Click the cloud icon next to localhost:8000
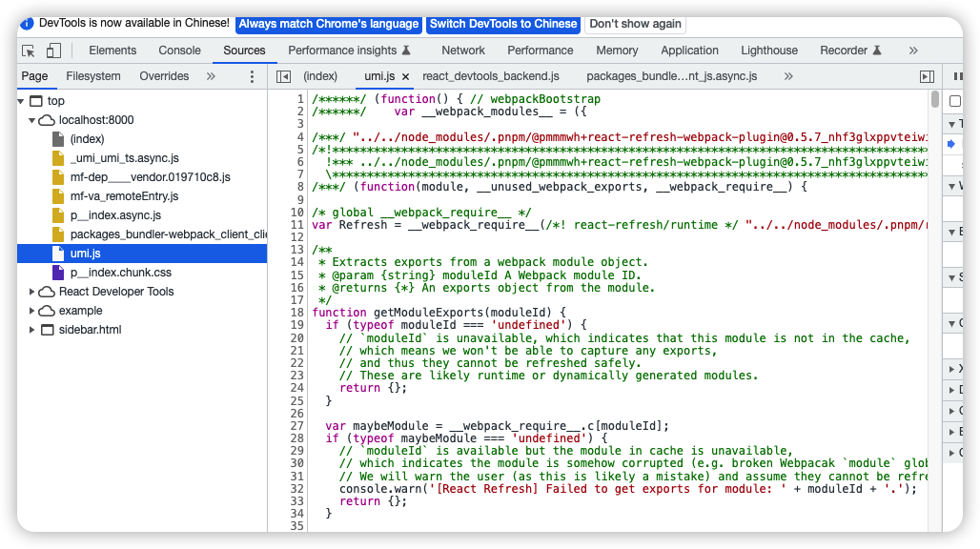 point(47,120)
